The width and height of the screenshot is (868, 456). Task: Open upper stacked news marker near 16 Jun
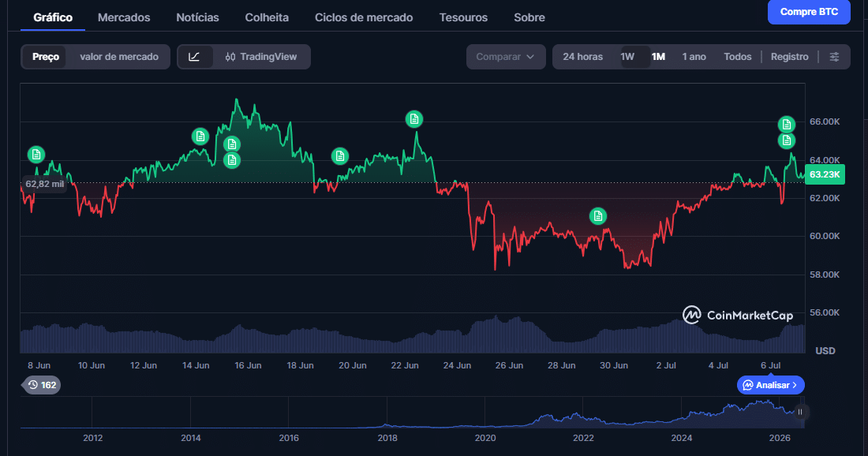pyautogui.click(x=231, y=144)
